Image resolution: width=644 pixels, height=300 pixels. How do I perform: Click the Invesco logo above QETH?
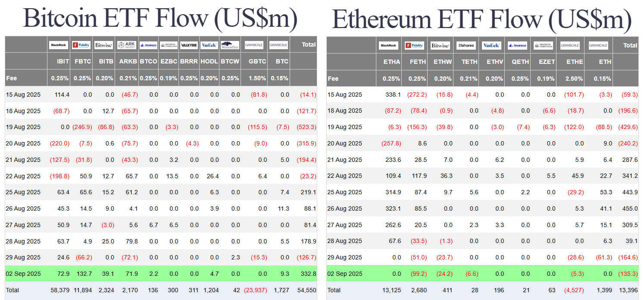click(x=517, y=45)
